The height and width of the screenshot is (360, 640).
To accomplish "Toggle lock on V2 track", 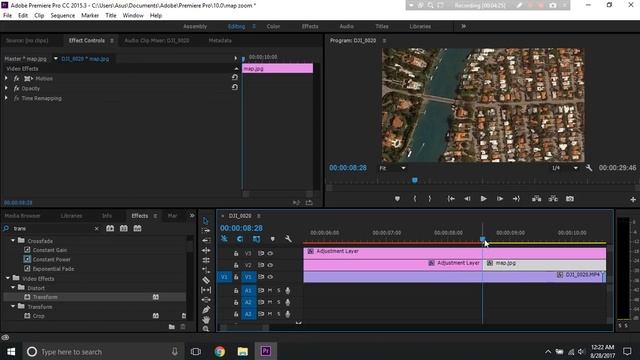I will point(236,265).
